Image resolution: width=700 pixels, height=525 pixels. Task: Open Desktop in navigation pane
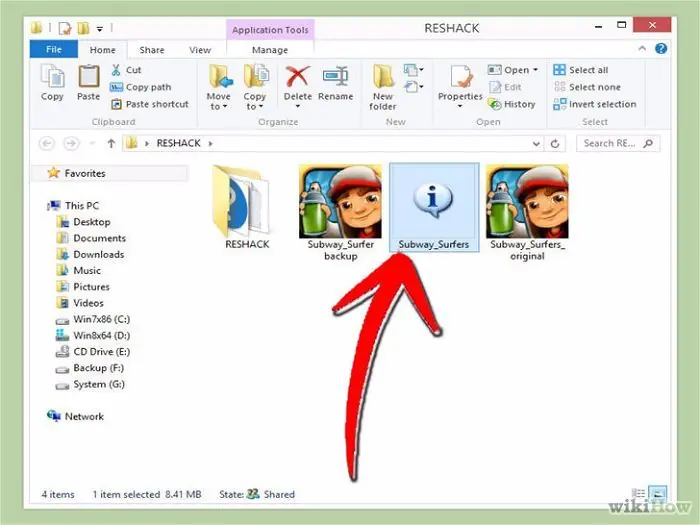[83, 222]
